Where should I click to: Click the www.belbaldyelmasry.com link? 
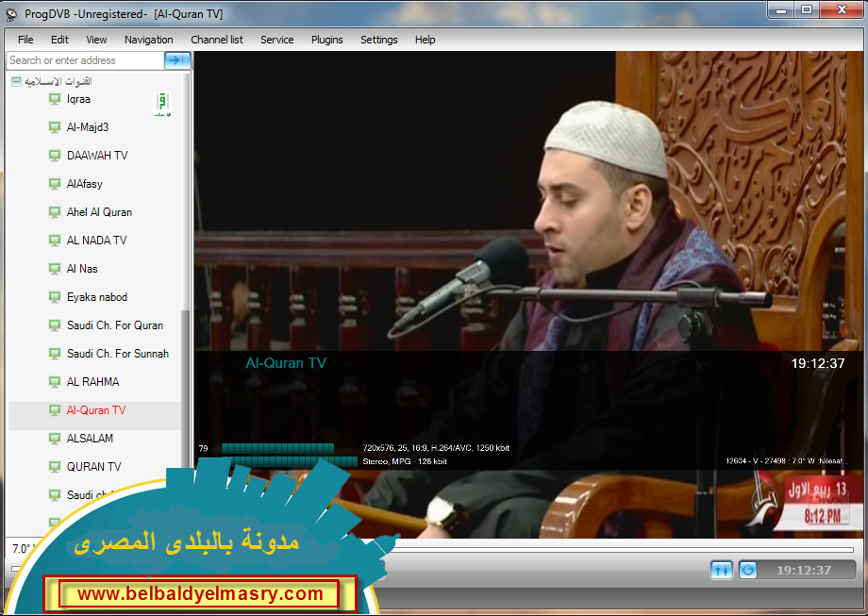point(200,594)
